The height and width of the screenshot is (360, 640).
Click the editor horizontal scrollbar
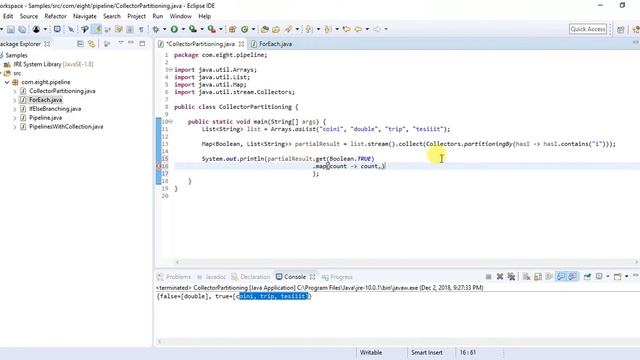pos(407,262)
